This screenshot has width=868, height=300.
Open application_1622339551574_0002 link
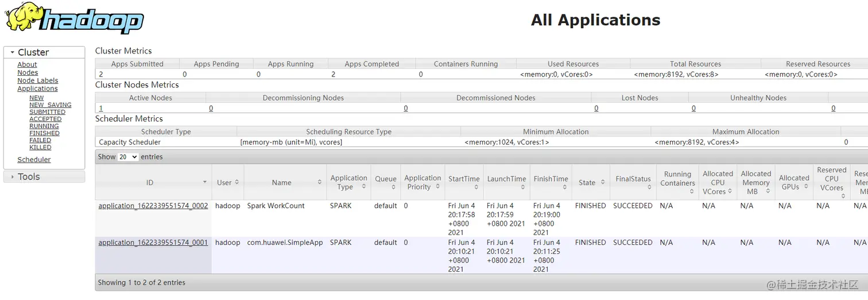[153, 206]
